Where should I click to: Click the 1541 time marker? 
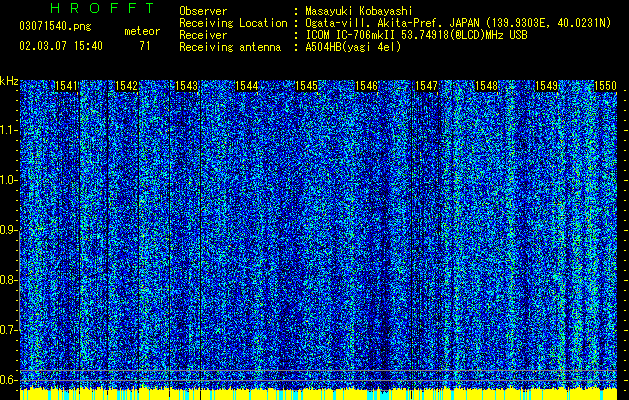pyautogui.click(x=66, y=86)
